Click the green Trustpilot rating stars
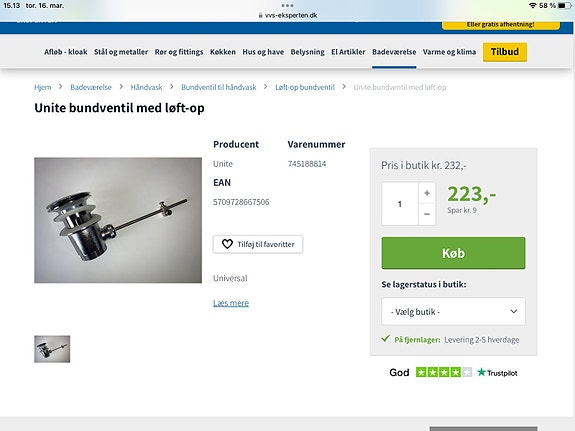575x431 pixels. coord(444,372)
